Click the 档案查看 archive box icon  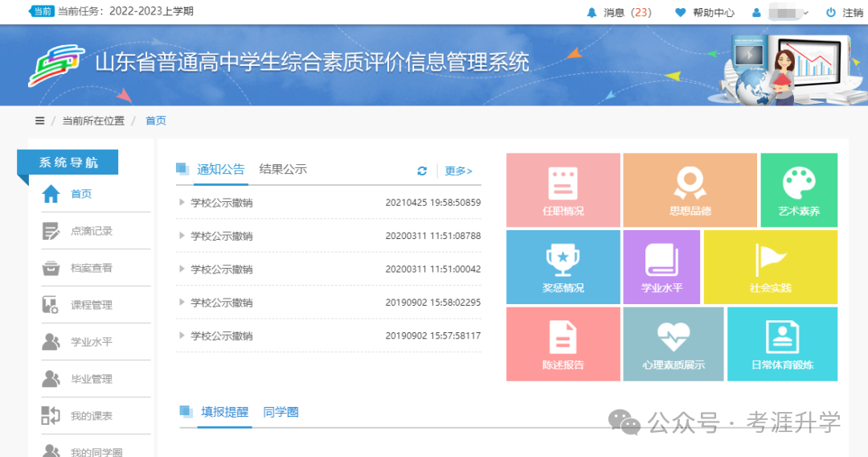tap(51, 268)
